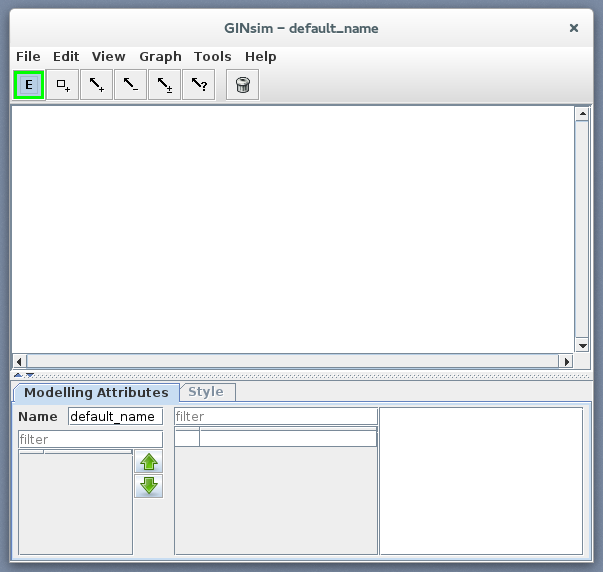Move selected node up with green arrow
This screenshot has width=603, height=572.
click(x=149, y=462)
